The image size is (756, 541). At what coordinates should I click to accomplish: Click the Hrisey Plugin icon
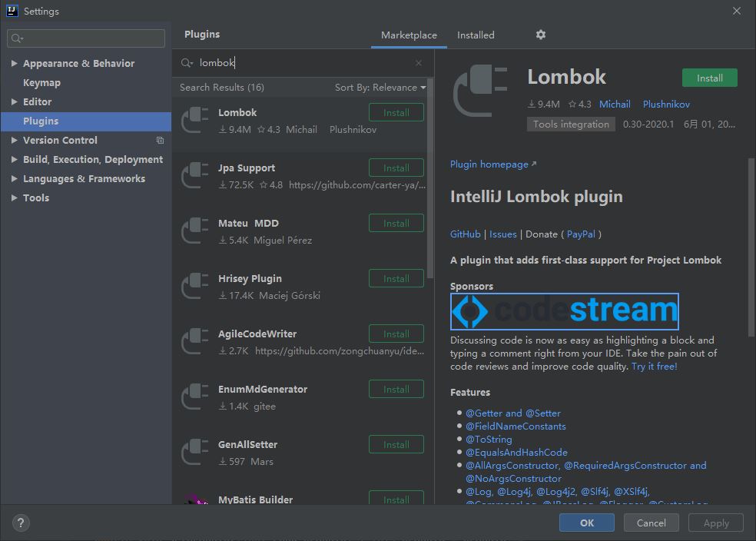coord(195,287)
